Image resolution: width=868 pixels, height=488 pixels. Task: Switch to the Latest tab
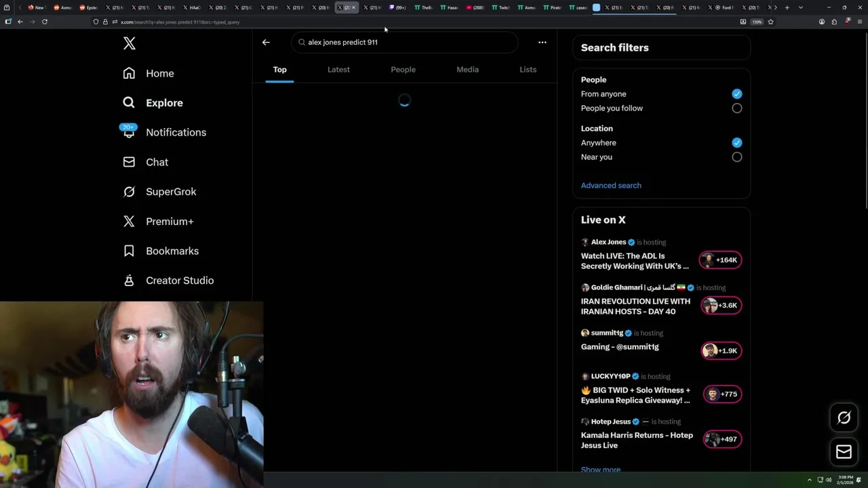[x=338, y=69]
